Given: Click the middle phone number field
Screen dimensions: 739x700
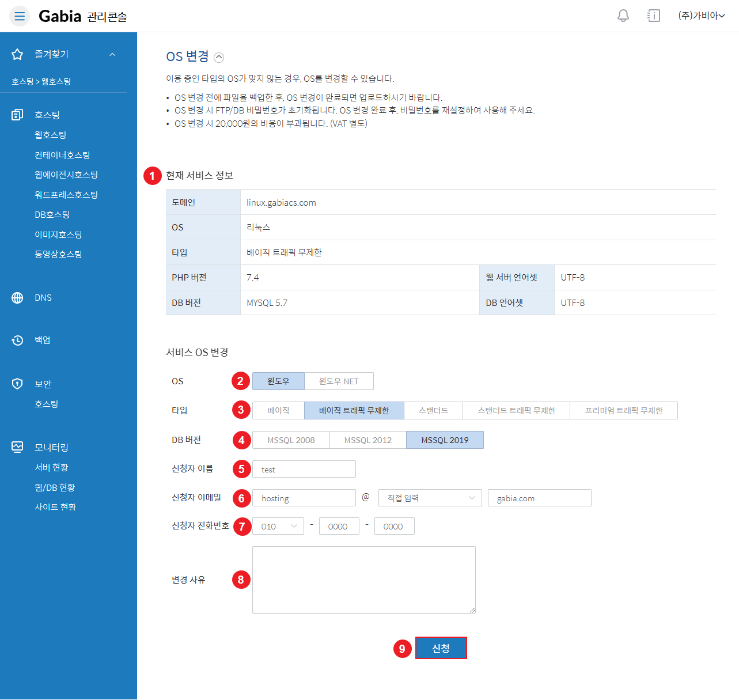Looking at the screenshot, I should 339,526.
